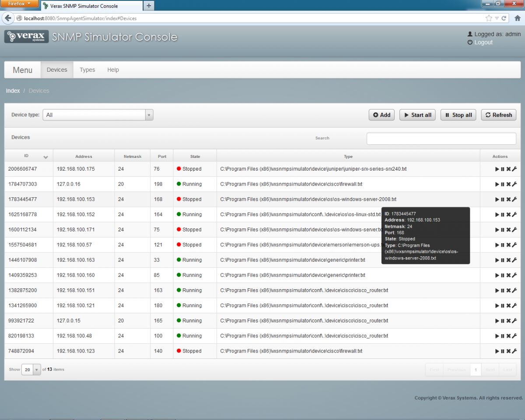Open the Help menu tab
This screenshot has height=420, width=525.
click(113, 70)
